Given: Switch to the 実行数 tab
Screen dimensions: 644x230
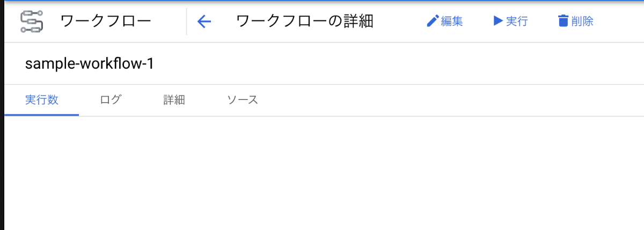Looking at the screenshot, I should 42,100.
